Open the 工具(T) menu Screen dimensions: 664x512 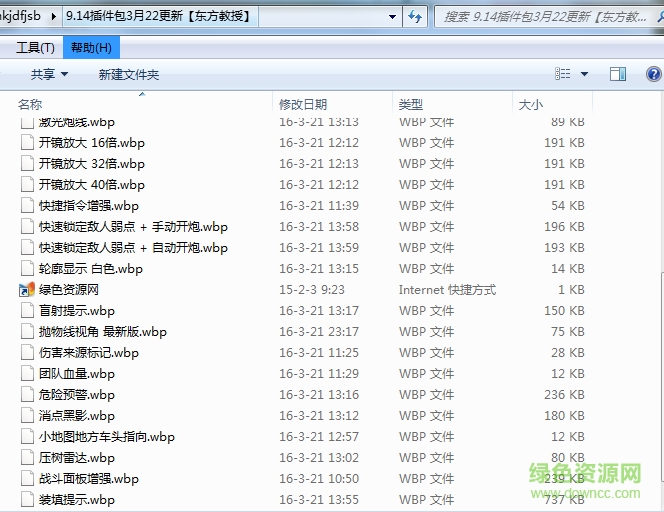[35, 47]
